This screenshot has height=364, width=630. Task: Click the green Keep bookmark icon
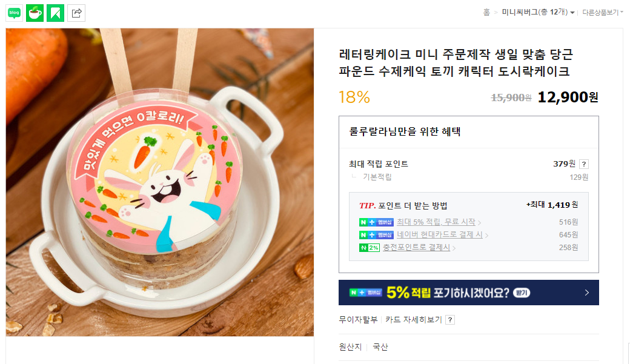[56, 13]
